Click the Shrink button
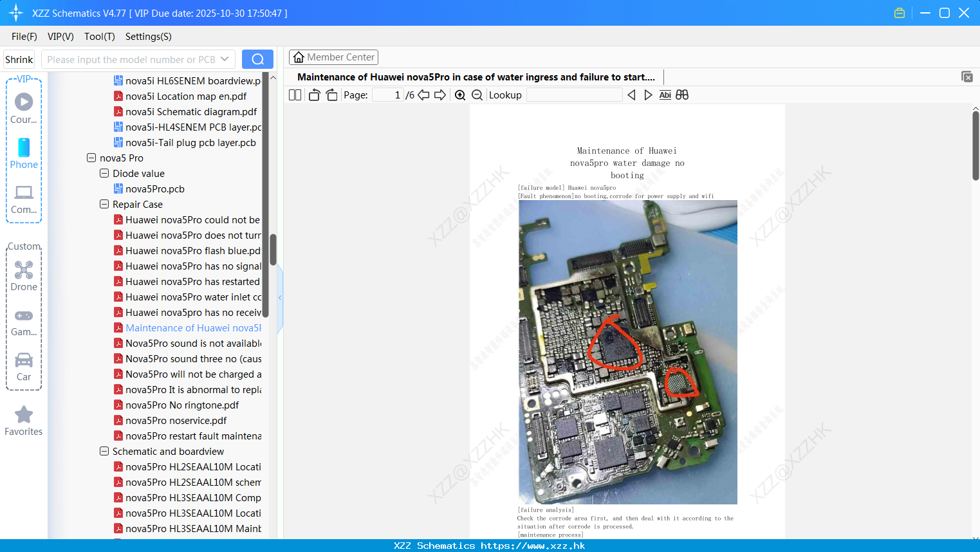The height and width of the screenshot is (552, 980). [19, 59]
